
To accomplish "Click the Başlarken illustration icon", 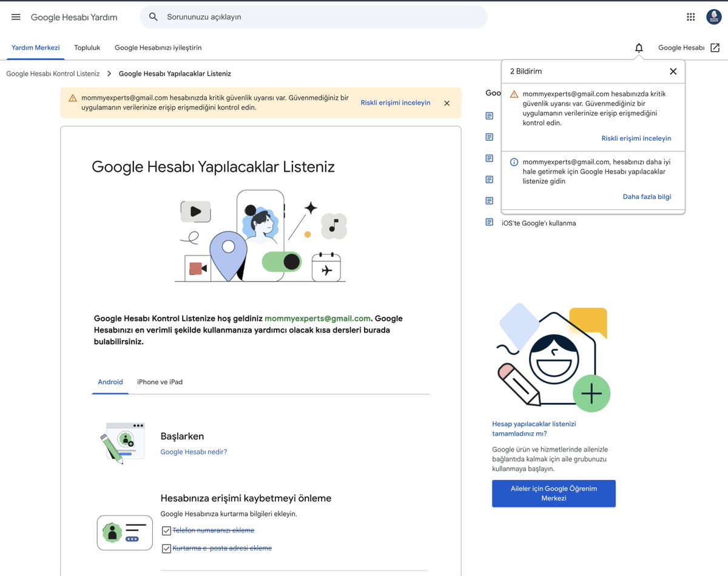I will point(123,443).
